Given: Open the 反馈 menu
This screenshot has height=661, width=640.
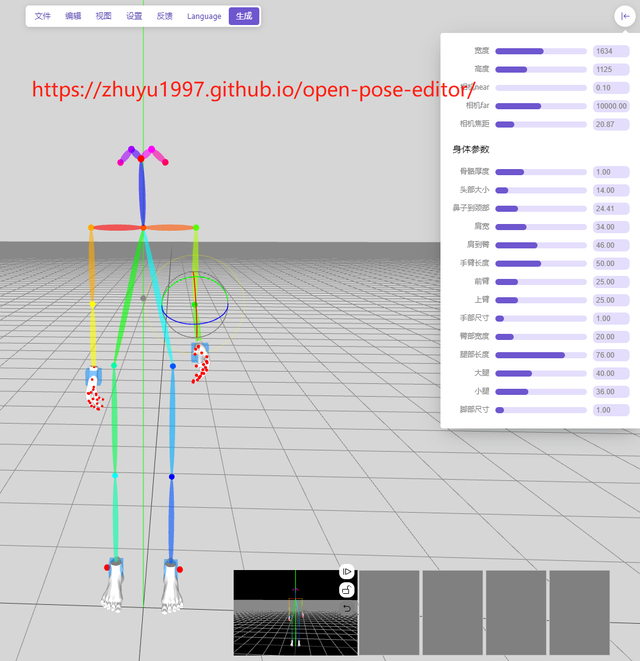Looking at the screenshot, I should coord(164,16).
